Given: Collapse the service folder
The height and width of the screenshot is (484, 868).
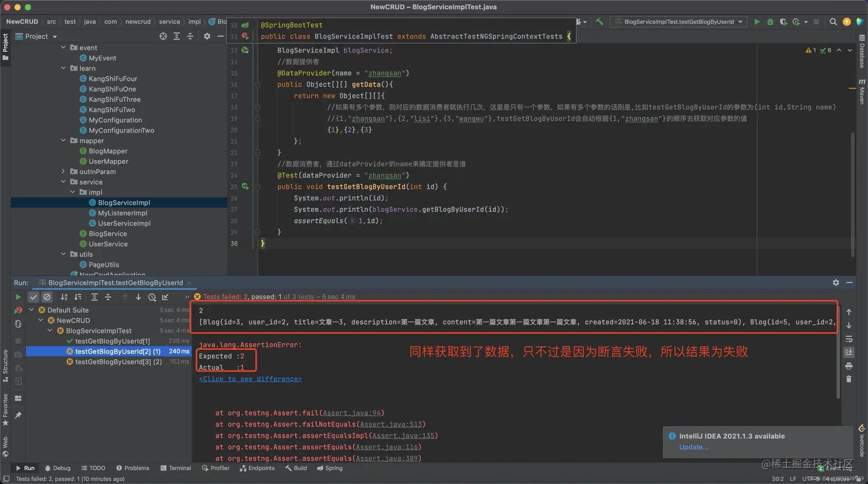Looking at the screenshot, I should point(63,182).
